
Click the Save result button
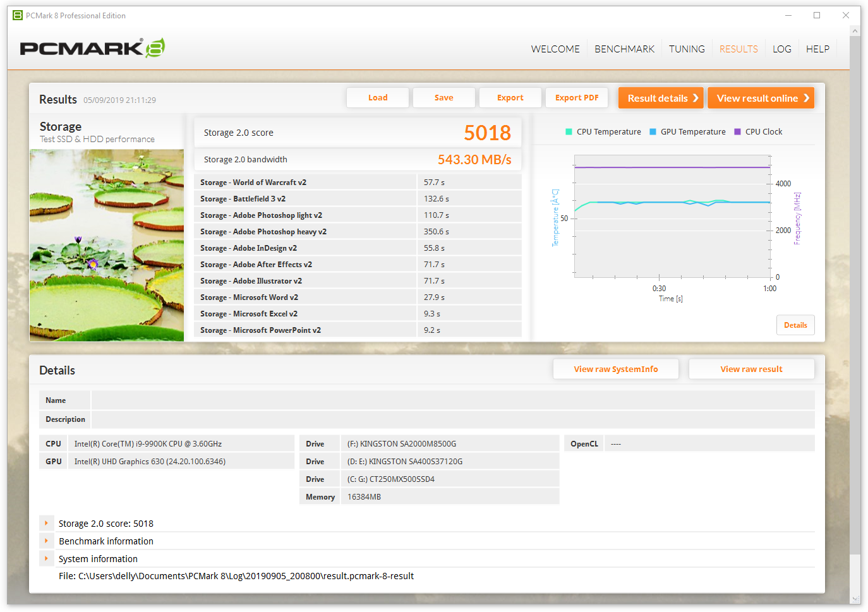point(444,98)
